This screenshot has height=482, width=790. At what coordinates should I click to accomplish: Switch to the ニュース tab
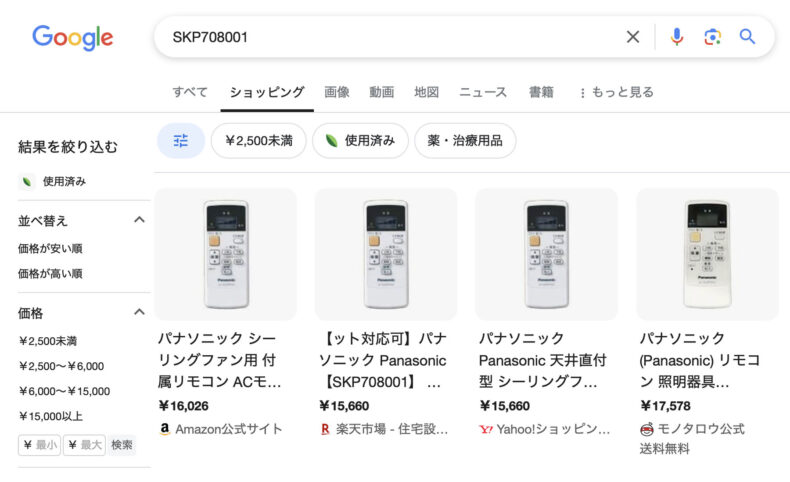pyautogui.click(x=483, y=92)
